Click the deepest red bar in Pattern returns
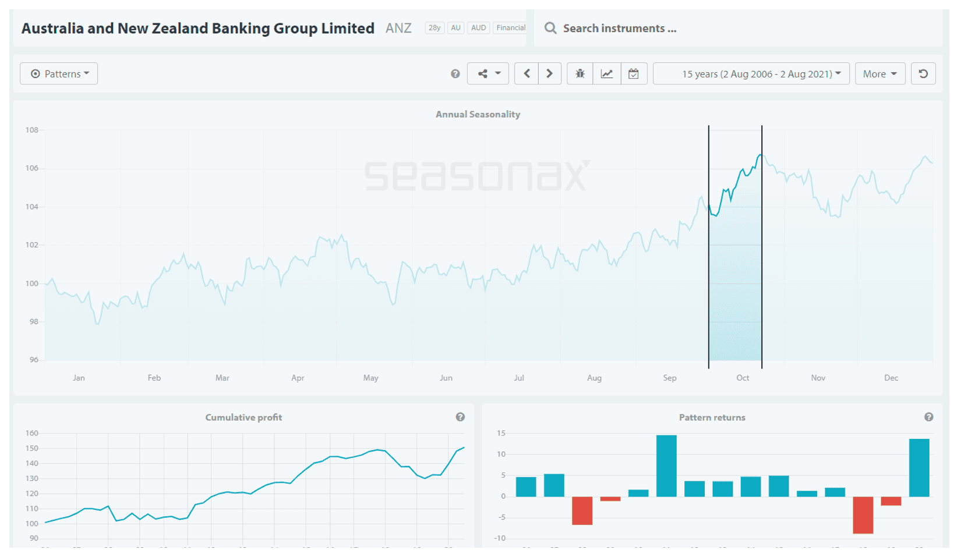 pos(863,515)
